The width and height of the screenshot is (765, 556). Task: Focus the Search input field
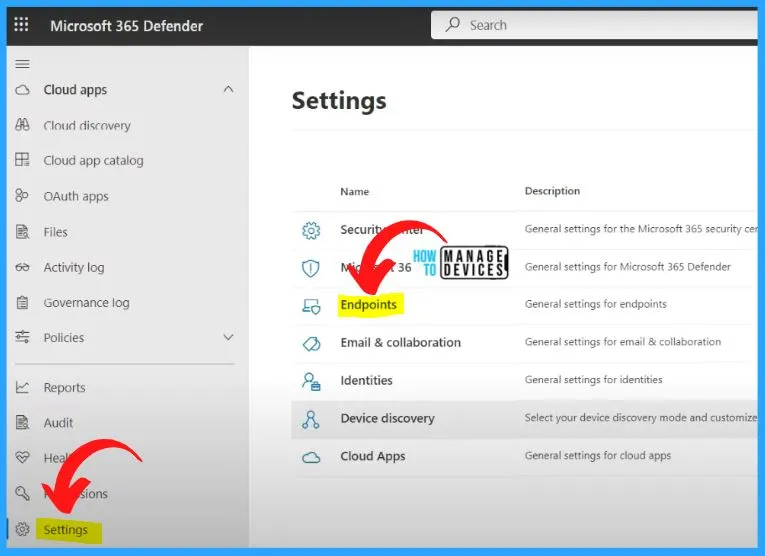tap(594, 25)
